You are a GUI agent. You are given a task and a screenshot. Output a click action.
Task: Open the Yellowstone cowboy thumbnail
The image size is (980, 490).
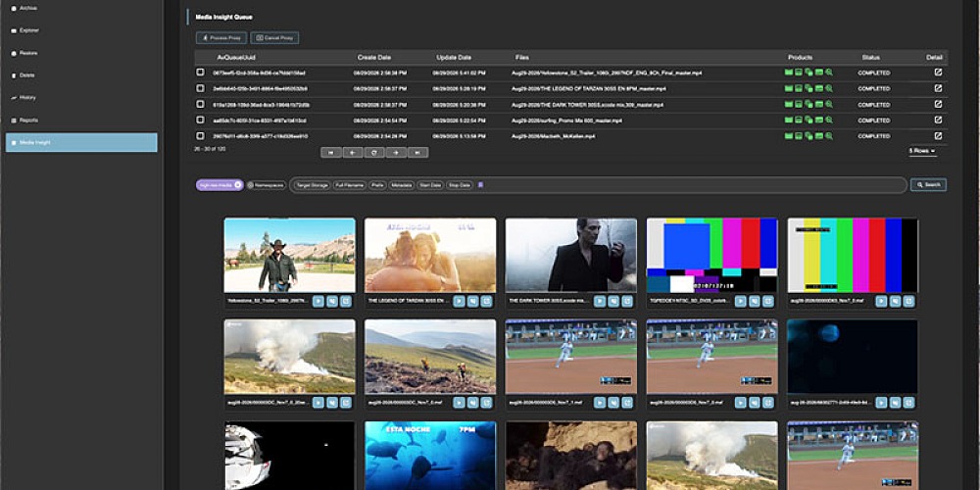[289, 255]
